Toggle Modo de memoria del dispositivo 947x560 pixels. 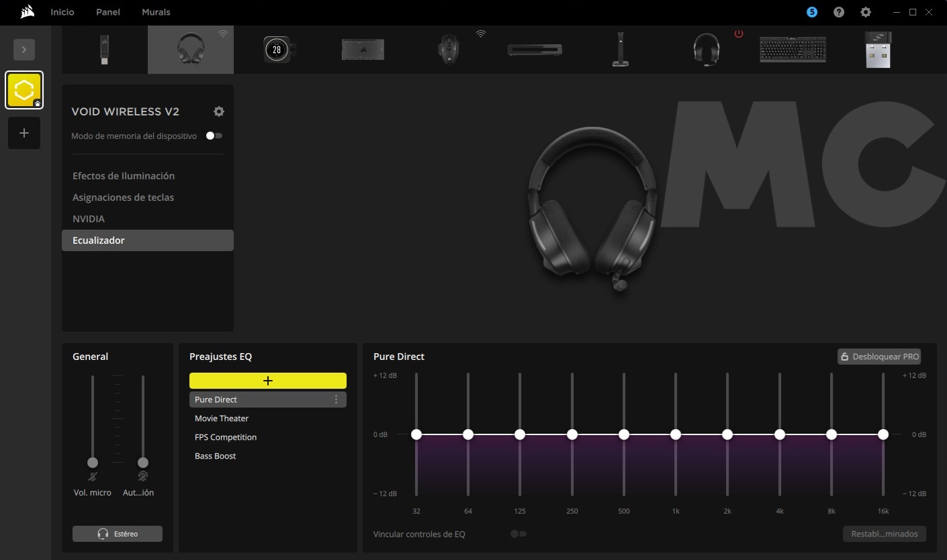214,136
